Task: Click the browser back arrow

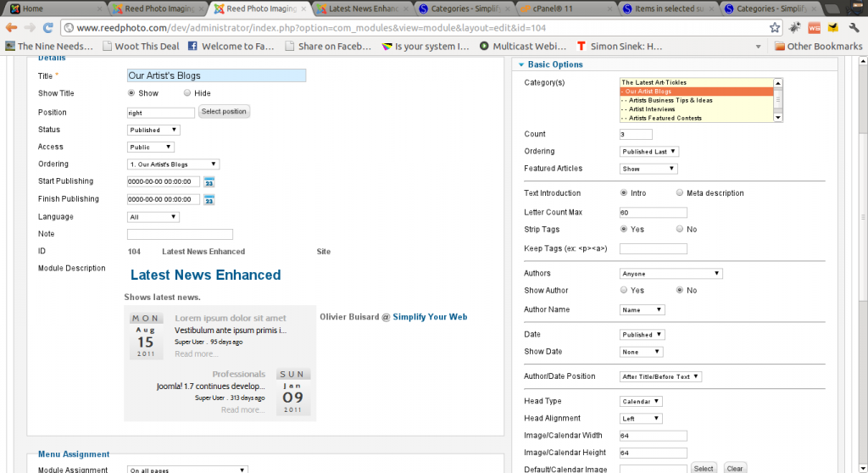Action: coord(11,28)
